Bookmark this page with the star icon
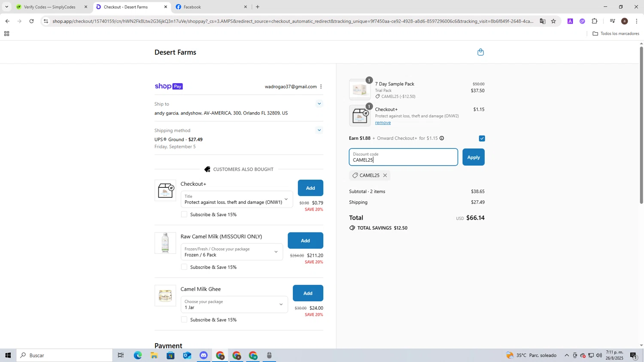 pos(553,21)
